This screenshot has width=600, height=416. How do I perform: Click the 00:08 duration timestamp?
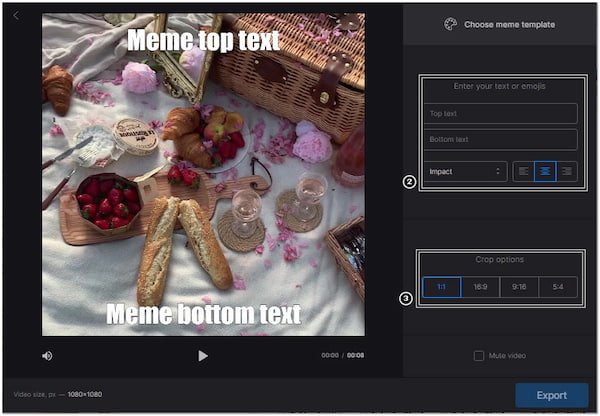[x=355, y=356]
